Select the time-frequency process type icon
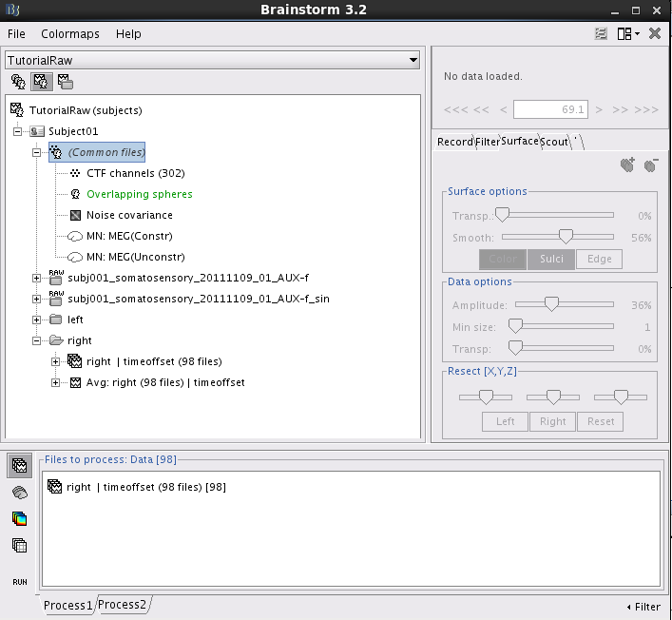The image size is (672, 620). coord(19,519)
